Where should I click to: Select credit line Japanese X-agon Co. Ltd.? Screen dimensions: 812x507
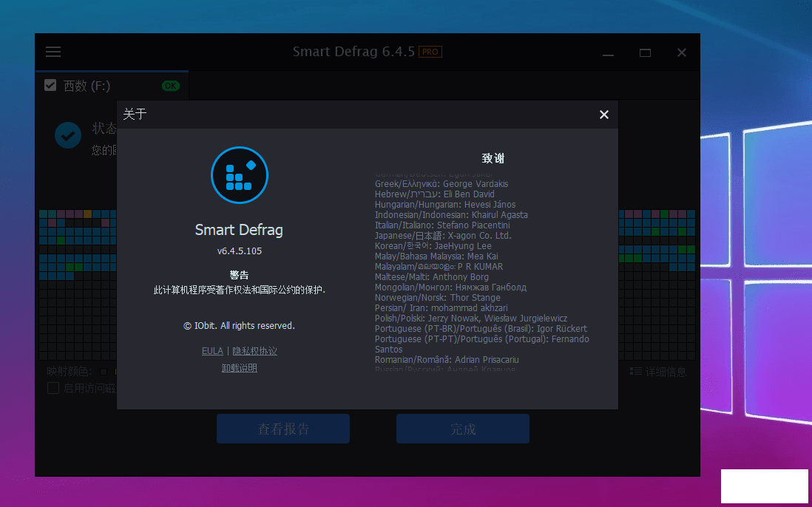(443, 235)
